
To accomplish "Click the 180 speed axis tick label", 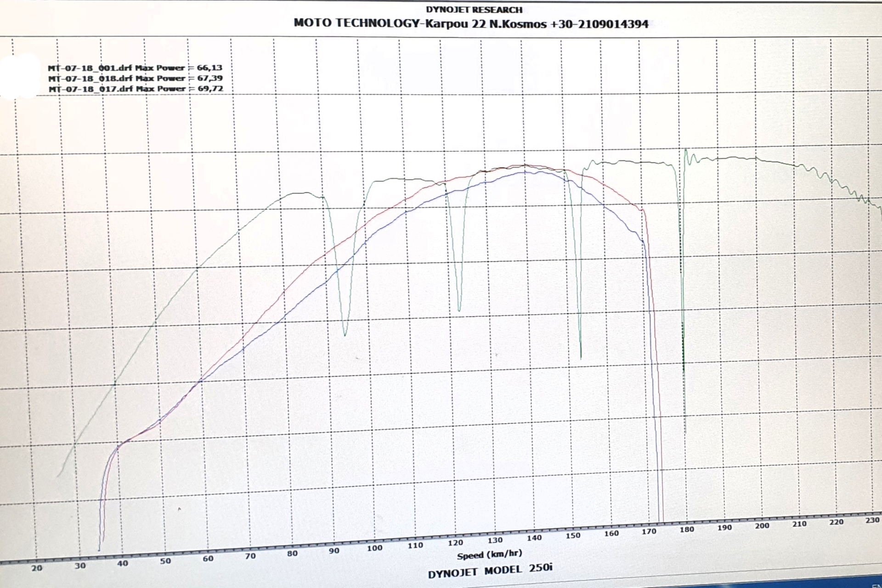I will [x=687, y=530].
